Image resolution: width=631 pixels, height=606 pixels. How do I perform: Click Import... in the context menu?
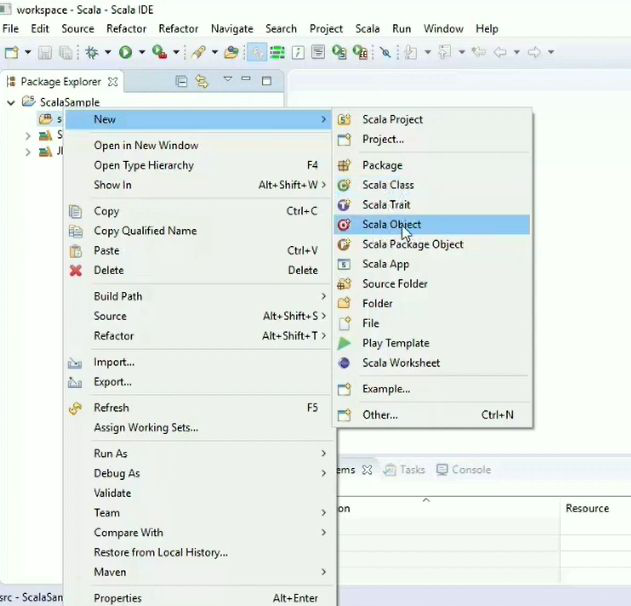point(198,362)
